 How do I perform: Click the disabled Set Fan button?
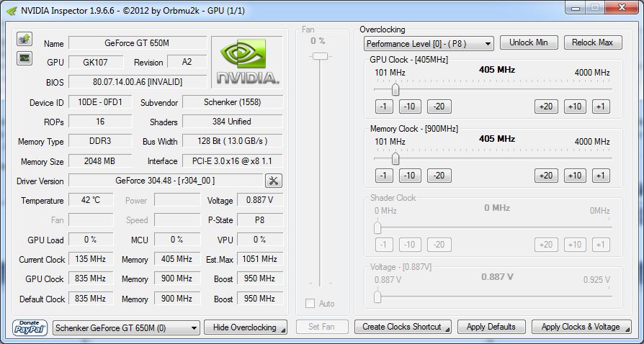pyautogui.click(x=321, y=327)
